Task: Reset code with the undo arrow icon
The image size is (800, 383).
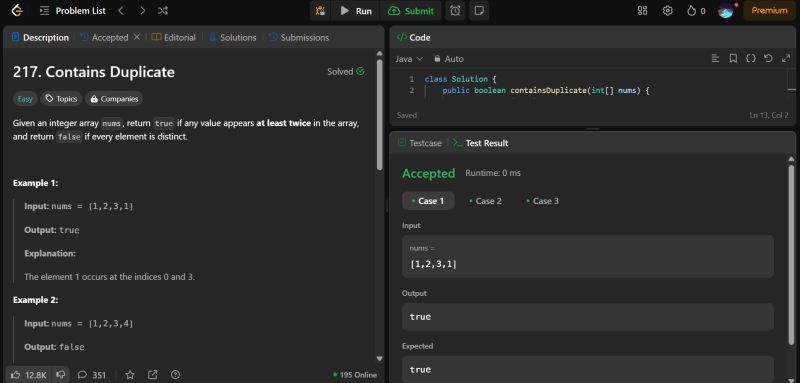Action: pyautogui.click(x=768, y=59)
